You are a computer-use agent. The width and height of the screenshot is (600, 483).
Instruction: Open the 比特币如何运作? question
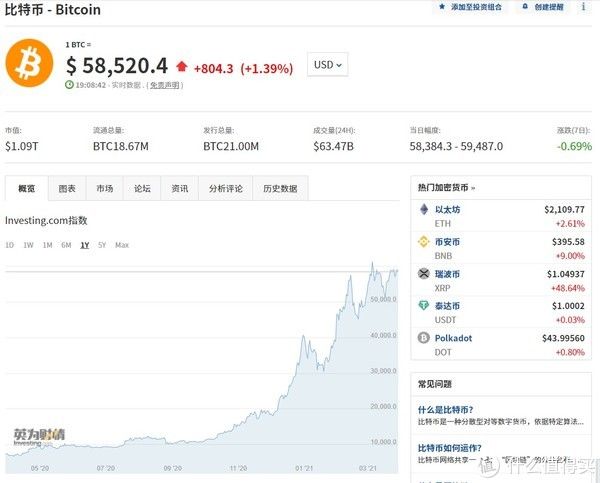[450, 448]
